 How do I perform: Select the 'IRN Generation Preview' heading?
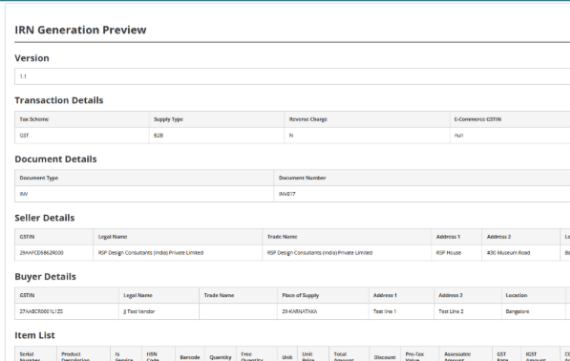pyautogui.click(x=80, y=30)
